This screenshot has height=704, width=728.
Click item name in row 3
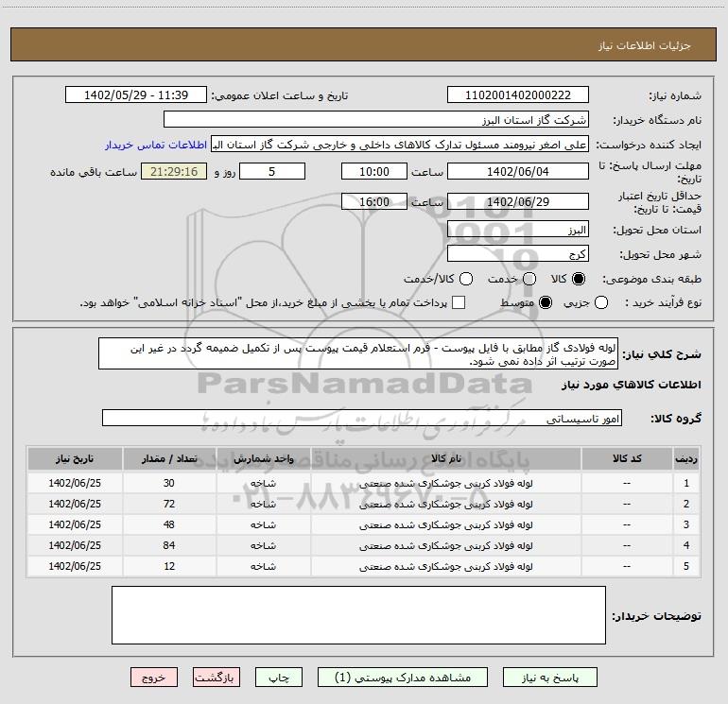tap(445, 524)
